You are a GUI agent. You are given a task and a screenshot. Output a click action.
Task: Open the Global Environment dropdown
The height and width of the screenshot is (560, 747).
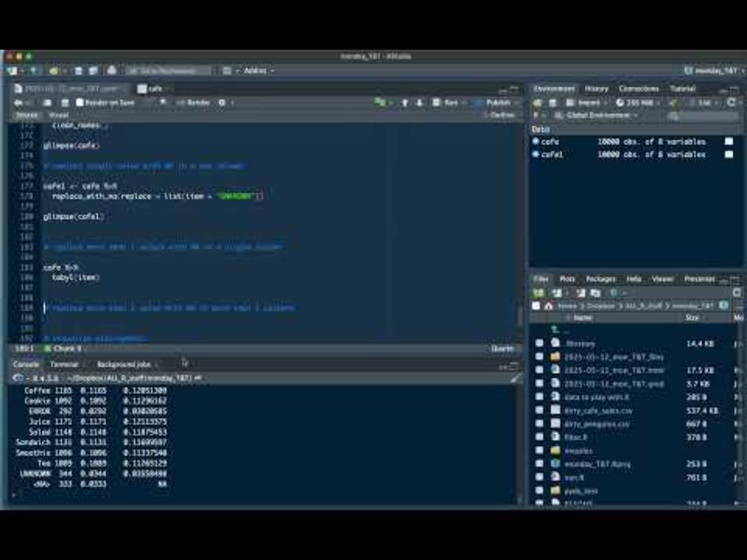[596, 115]
